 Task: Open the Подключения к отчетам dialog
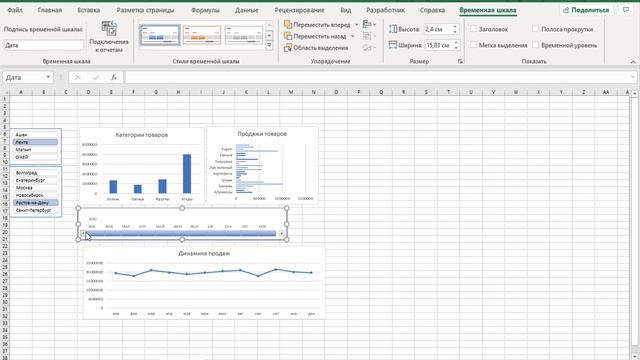coord(109,37)
